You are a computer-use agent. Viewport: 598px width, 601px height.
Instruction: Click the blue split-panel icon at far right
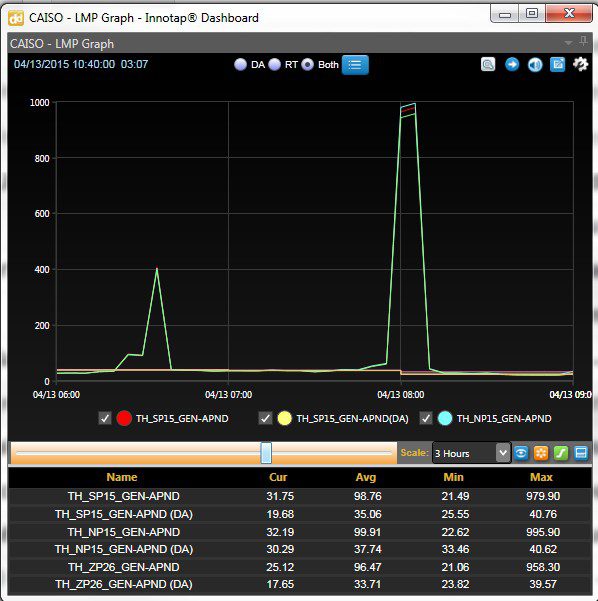pyautogui.click(x=581, y=453)
